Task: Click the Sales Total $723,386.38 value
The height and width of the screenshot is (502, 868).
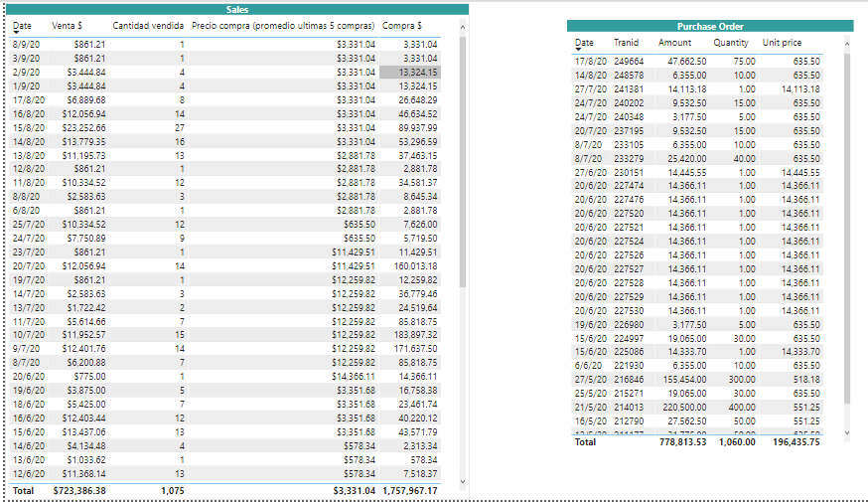Action: coord(79,490)
